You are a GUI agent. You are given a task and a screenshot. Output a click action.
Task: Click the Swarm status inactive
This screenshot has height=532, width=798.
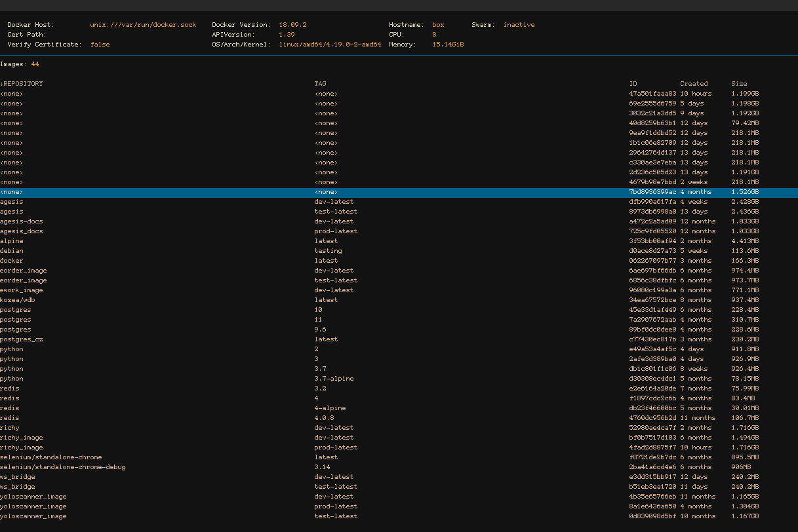coord(519,25)
